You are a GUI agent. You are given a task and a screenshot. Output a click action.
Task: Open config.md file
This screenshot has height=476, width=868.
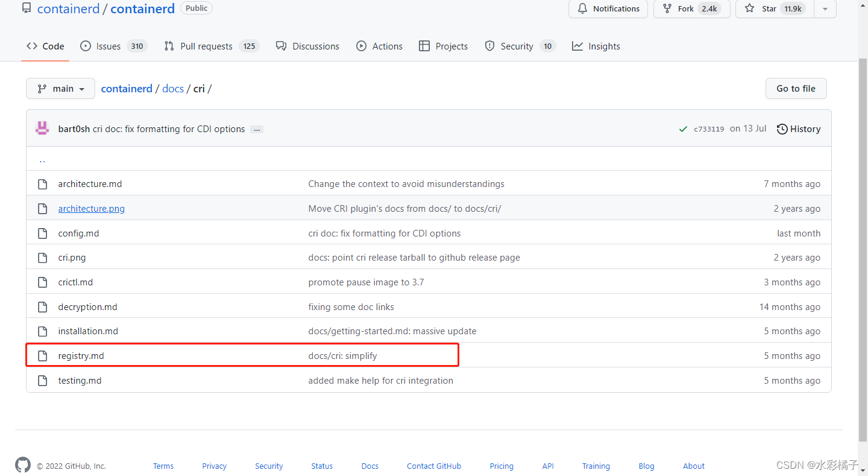pyautogui.click(x=78, y=233)
